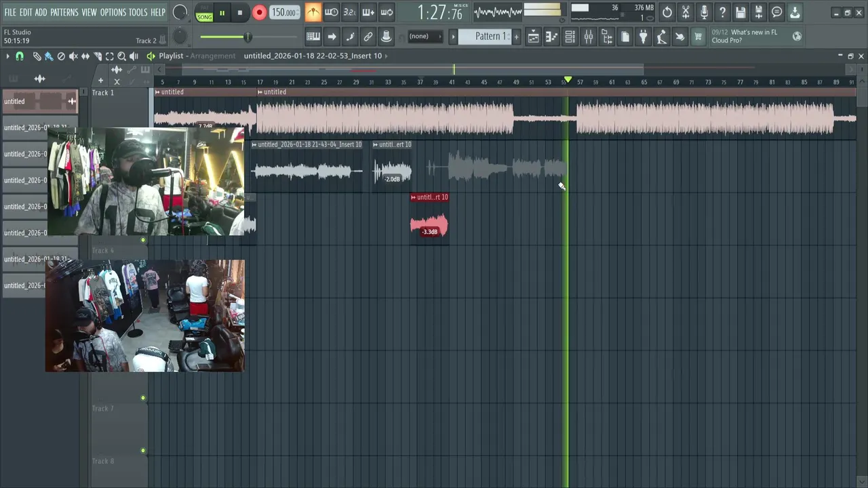Image resolution: width=868 pixels, height=488 pixels.
Task: Pause playback with the pause button
Action: [222, 13]
